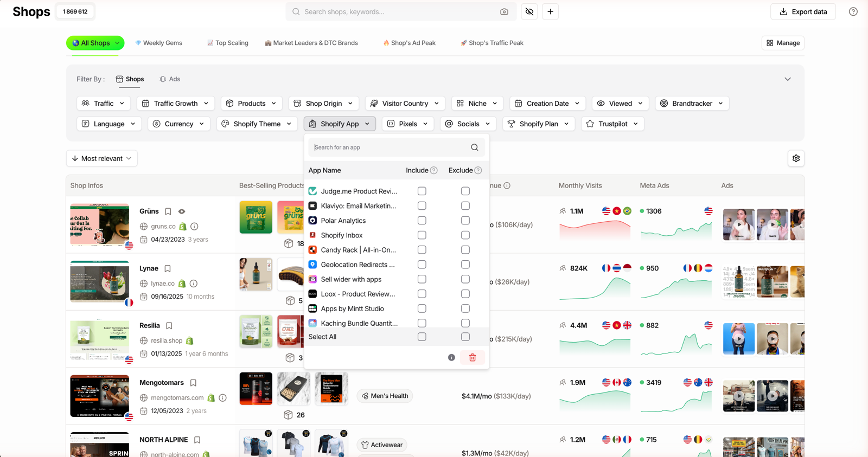868x457 pixels.
Task: Switch to Top Scaling tab
Action: pos(228,43)
